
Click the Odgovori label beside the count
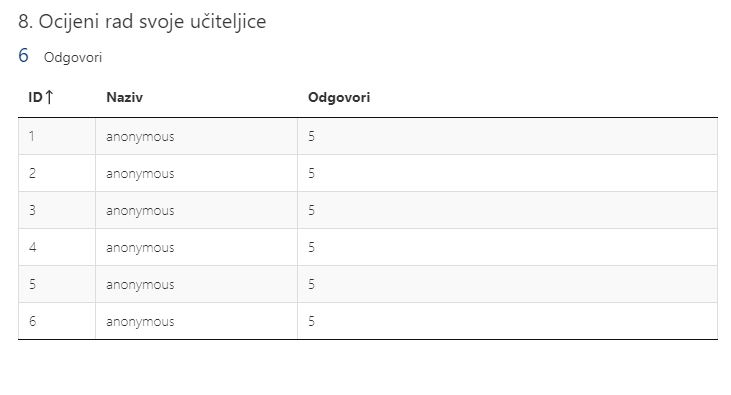pyautogui.click(x=73, y=57)
